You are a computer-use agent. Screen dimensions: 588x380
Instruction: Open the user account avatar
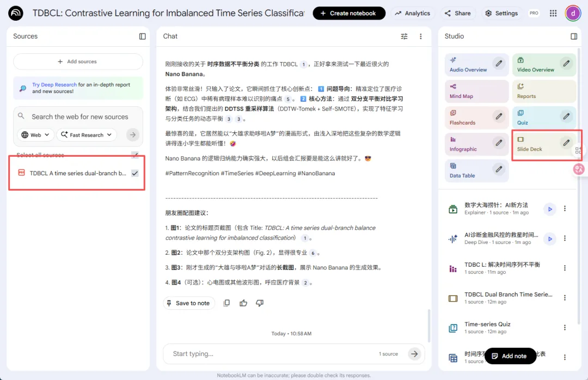[x=573, y=13]
